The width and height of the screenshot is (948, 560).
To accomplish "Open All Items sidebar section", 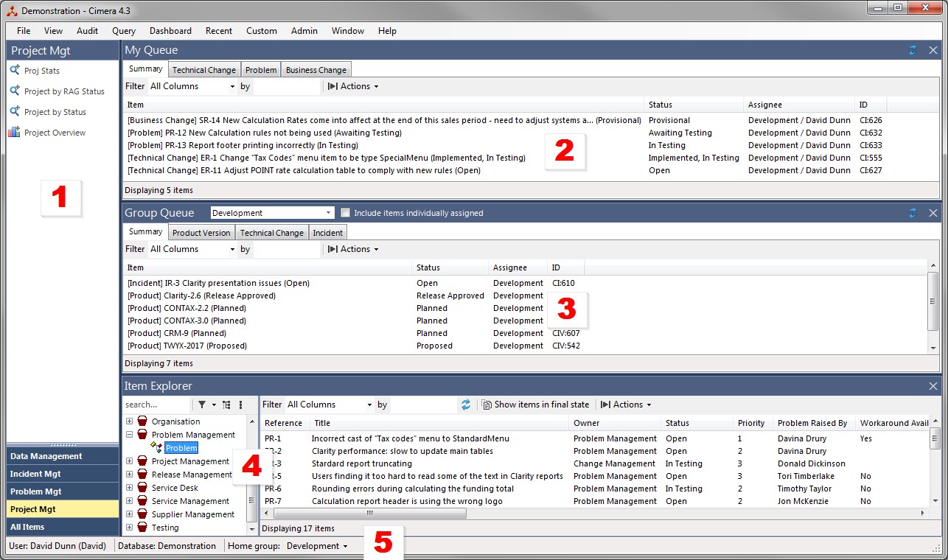I will pyautogui.click(x=63, y=527).
